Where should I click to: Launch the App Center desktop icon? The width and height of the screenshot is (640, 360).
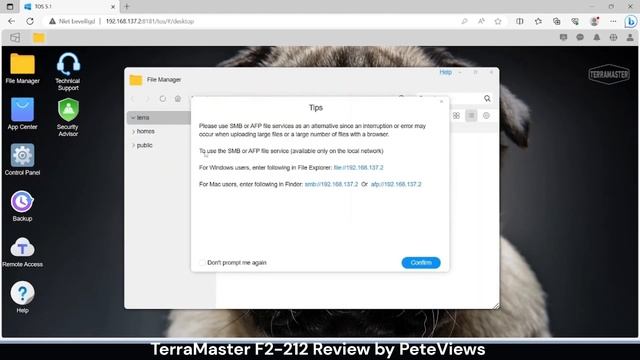(x=22, y=114)
